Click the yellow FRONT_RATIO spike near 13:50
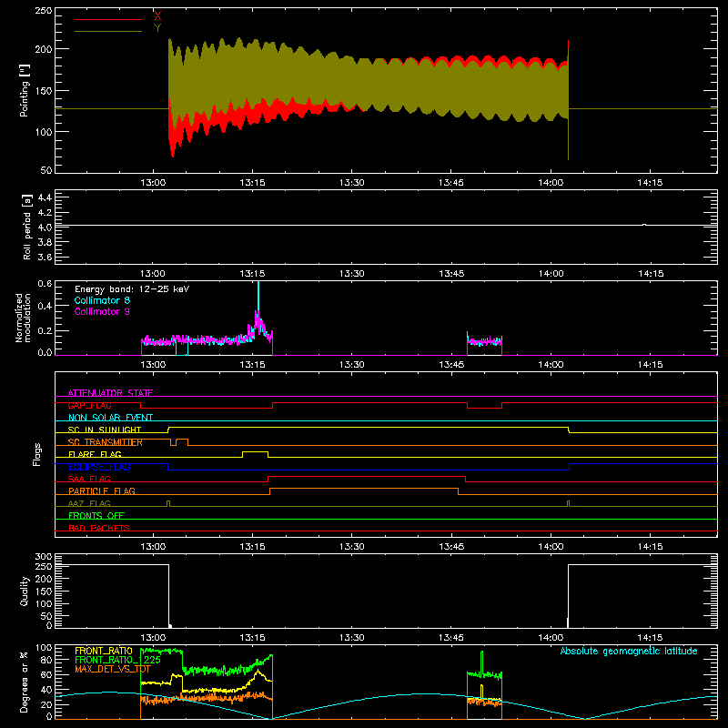The image size is (728, 728). (481, 691)
